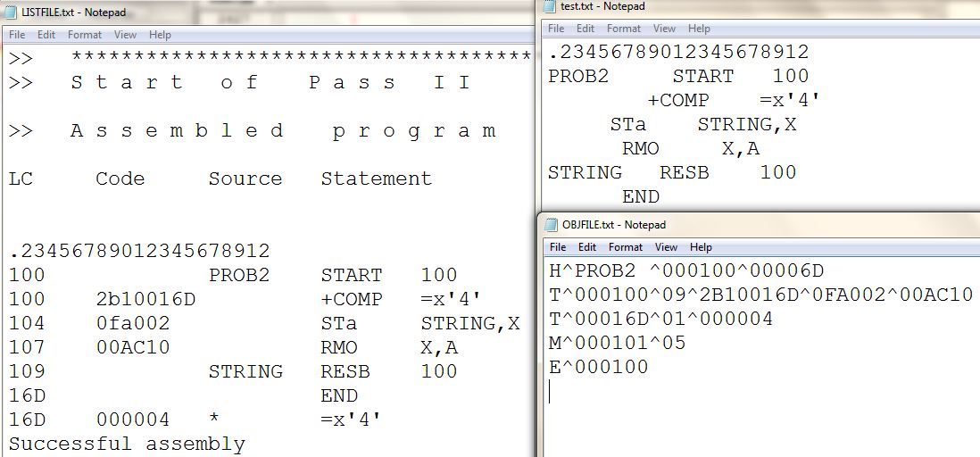This screenshot has width=980, height=457.
Task: Open View menu in LISTFILE.txt window
Action: 125,35
